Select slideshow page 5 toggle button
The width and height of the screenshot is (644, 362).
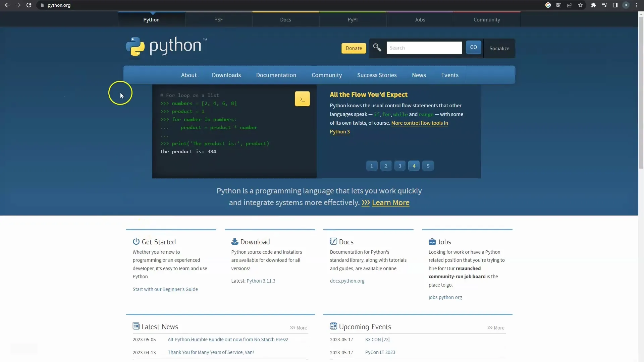click(428, 166)
